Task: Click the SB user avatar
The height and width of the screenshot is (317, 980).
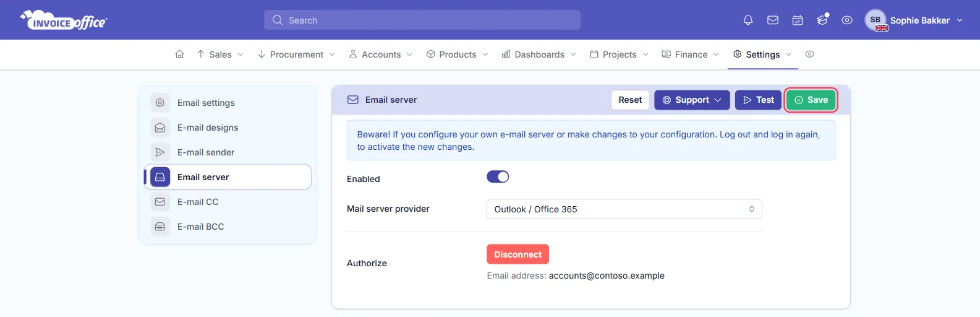Action: tap(876, 20)
